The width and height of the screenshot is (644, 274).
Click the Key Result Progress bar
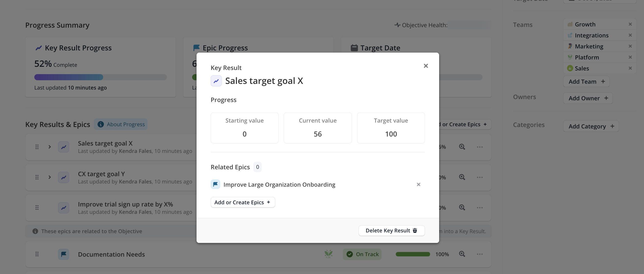(x=100, y=77)
